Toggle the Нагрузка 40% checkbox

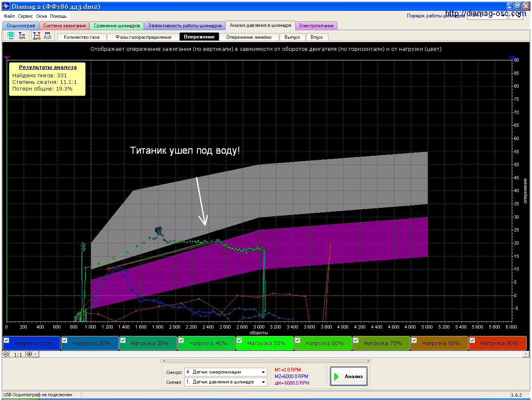181,340
